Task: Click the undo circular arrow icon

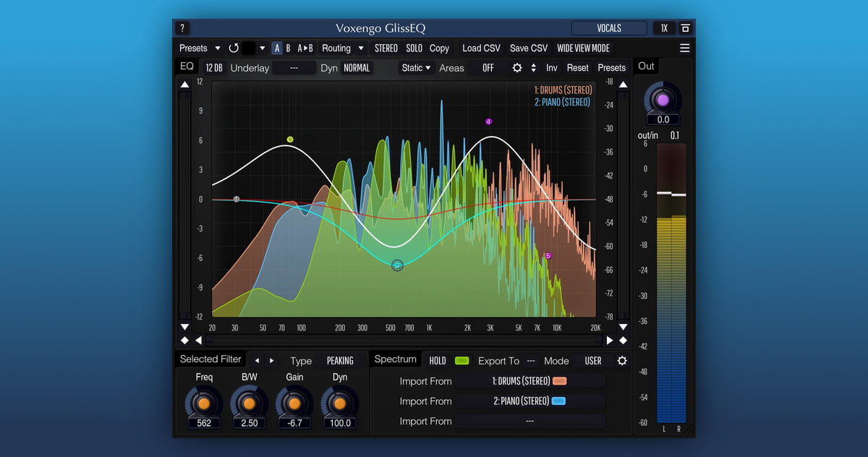Action: pos(234,48)
